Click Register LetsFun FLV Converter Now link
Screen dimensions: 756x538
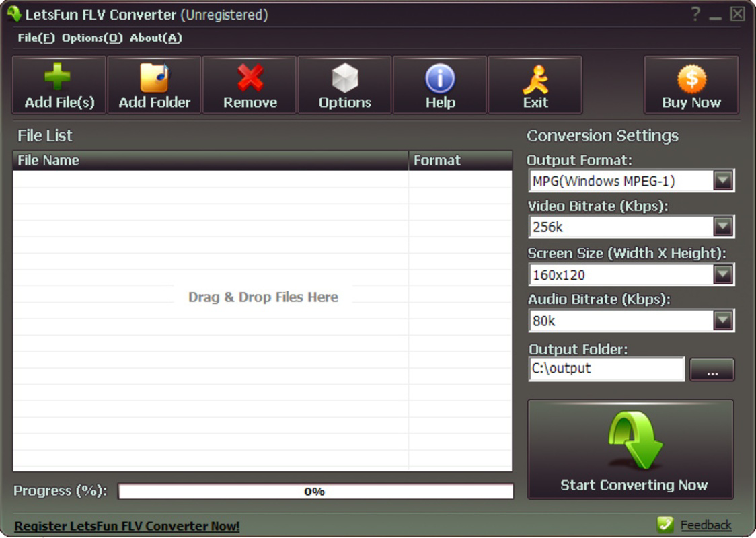[127, 525]
